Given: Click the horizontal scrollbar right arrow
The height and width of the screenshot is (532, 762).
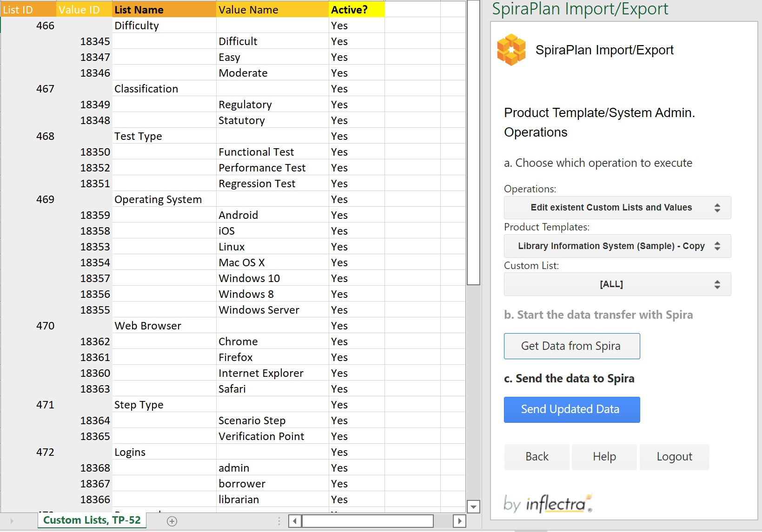Looking at the screenshot, I should [x=459, y=521].
